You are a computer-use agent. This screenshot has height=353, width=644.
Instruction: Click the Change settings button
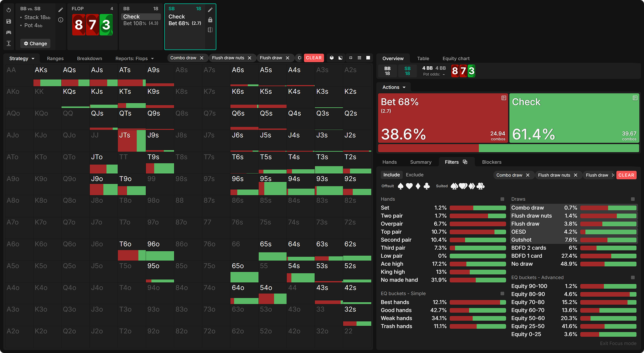click(x=35, y=43)
